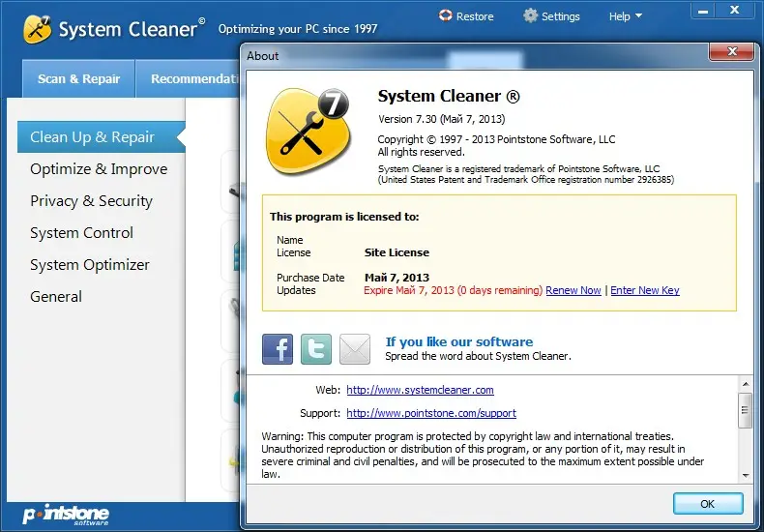Click the About text scrollbar thumb
The image size is (764, 532).
coord(746,410)
